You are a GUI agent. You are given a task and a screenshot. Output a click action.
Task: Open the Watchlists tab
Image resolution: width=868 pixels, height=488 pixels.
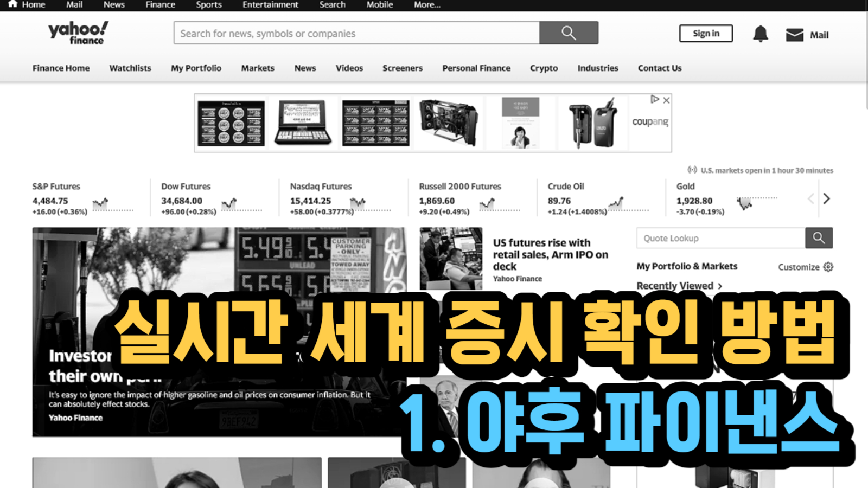coord(130,68)
